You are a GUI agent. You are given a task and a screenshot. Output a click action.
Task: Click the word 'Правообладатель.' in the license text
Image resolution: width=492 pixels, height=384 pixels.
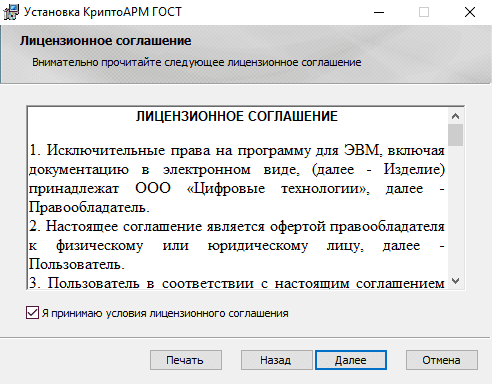(89, 208)
